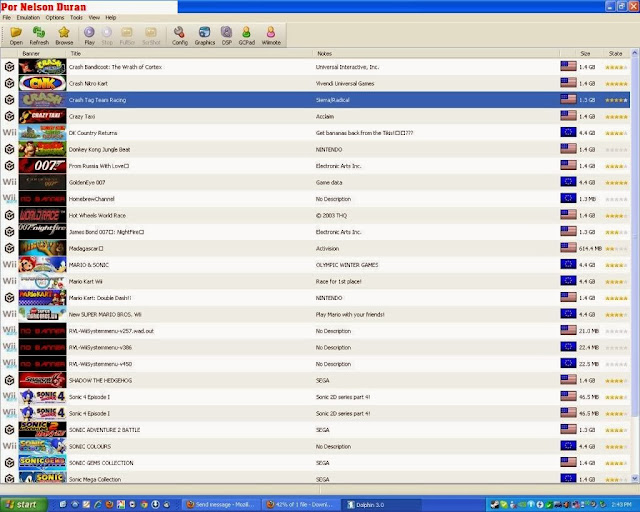Select From Russia With Love title

point(98,166)
